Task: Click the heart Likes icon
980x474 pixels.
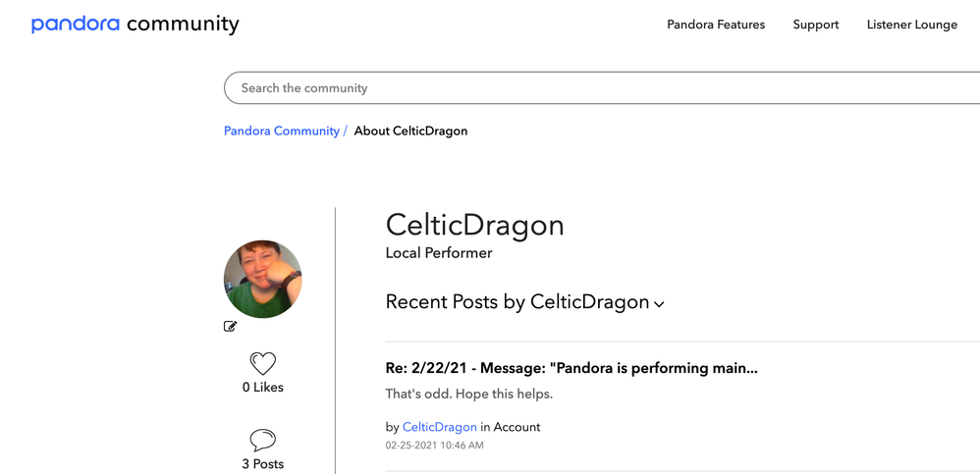Action: 262,363
